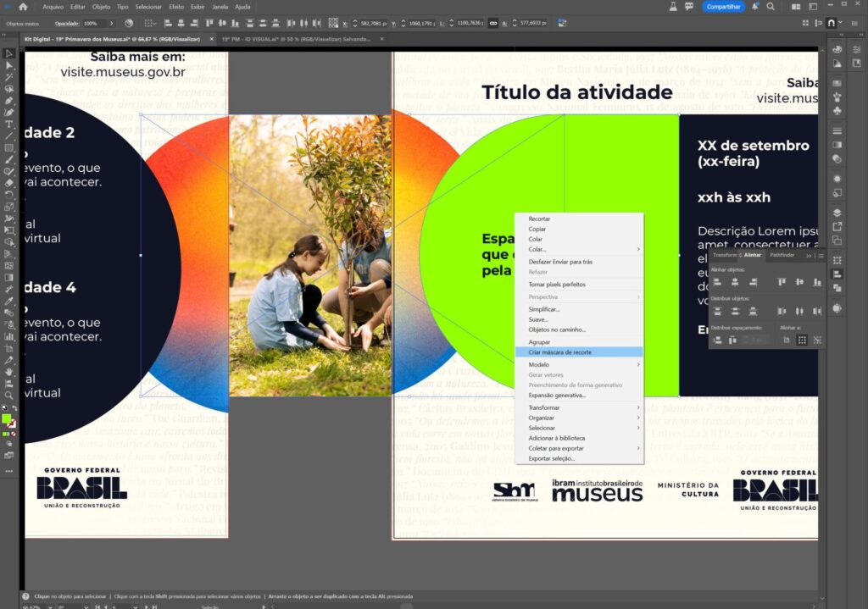The height and width of the screenshot is (609, 868).
Task: Click the Selection arrow tool
Action: tap(9, 53)
